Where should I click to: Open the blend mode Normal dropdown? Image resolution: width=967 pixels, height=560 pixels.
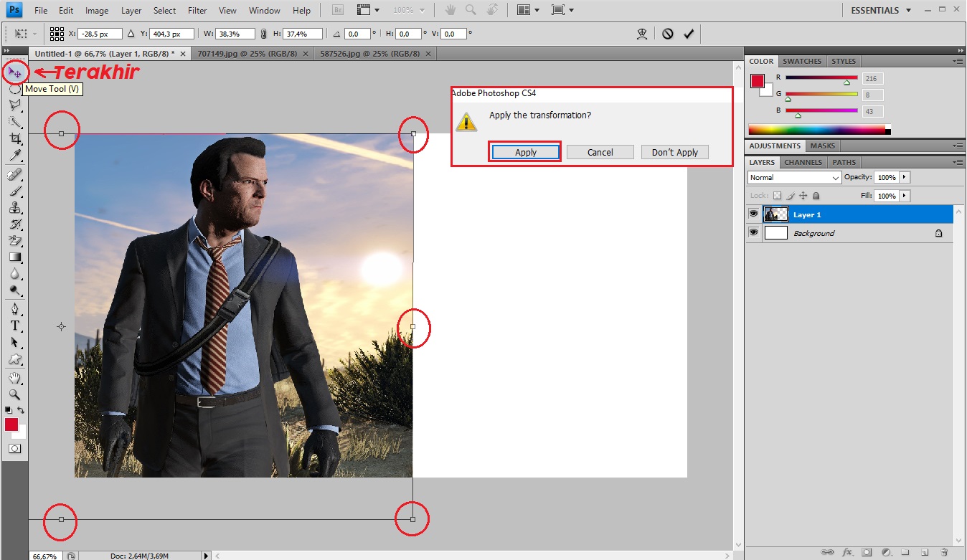(794, 177)
